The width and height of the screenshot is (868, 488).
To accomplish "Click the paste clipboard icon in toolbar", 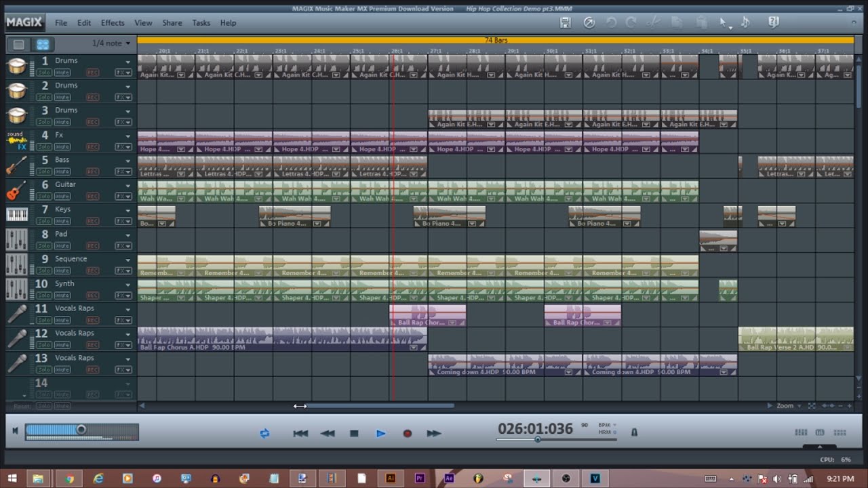I will pos(703,22).
